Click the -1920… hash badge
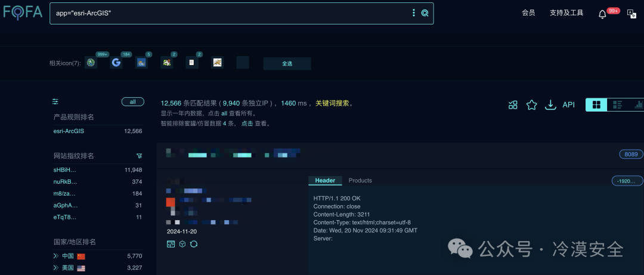The width and height of the screenshot is (644, 275). [626, 181]
